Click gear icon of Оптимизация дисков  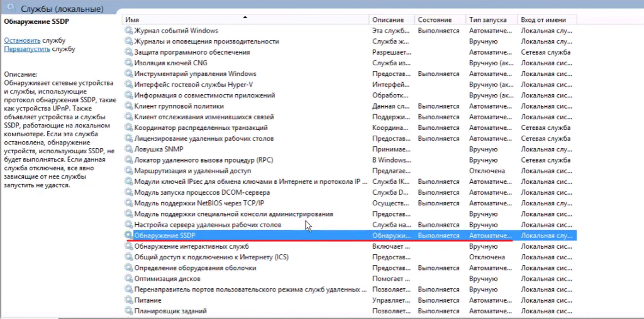128,278
